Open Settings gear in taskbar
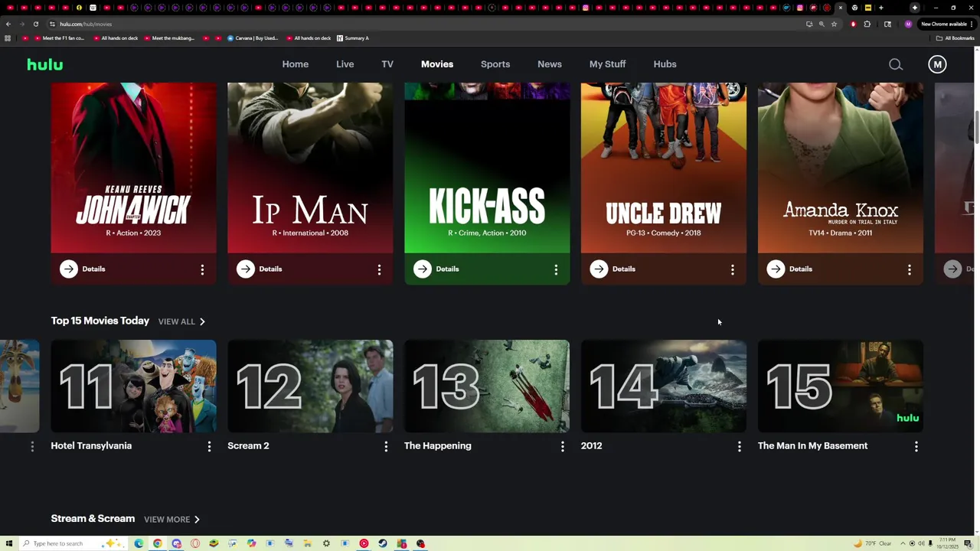 (x=326, y=543)
